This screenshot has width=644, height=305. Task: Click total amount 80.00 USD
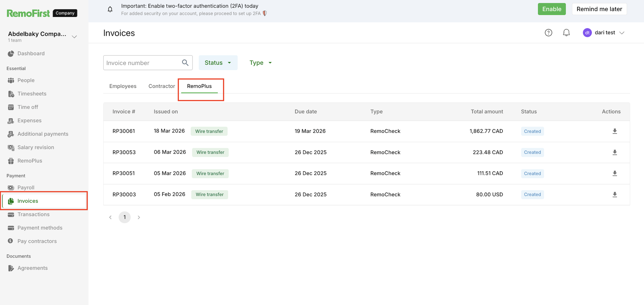489,194
